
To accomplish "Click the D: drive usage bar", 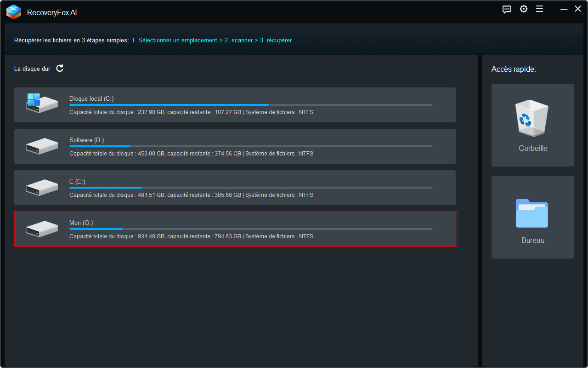I will tap(251, 146).
